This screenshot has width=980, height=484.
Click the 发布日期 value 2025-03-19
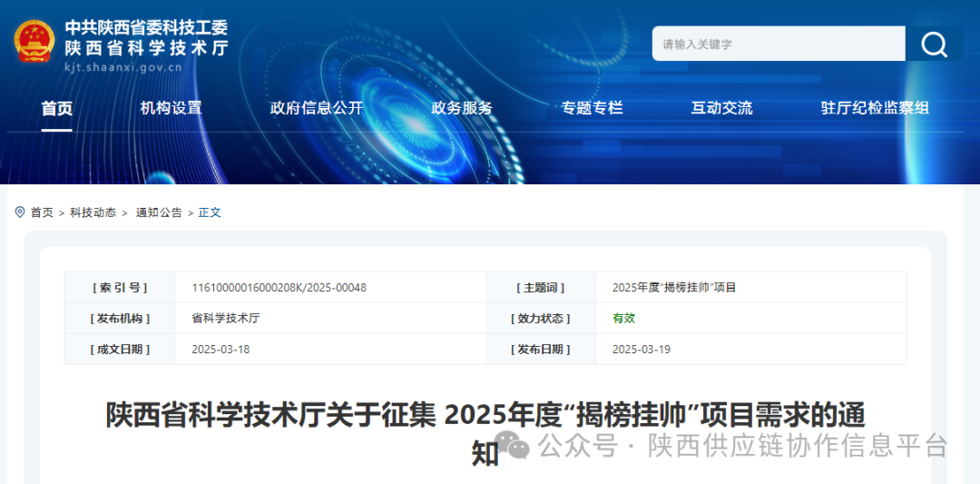(x=642, y=349)
